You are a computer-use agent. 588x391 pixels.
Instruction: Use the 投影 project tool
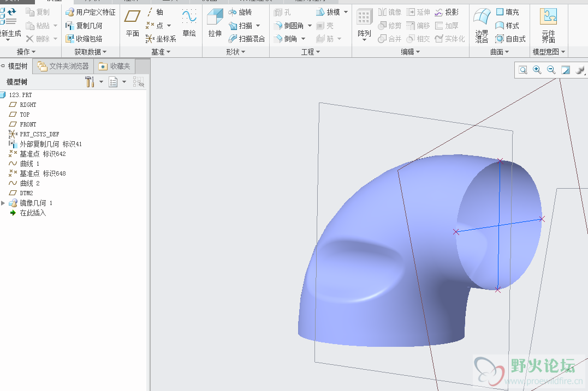click(x=447, y=13)
